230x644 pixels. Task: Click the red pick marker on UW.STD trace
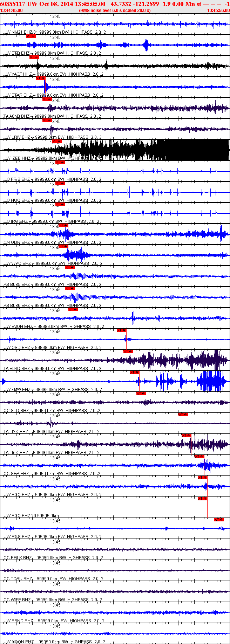point(31,36)
